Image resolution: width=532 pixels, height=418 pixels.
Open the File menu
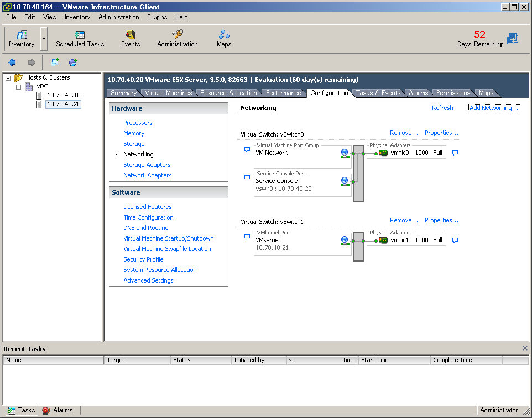click(x=11, y=17)
